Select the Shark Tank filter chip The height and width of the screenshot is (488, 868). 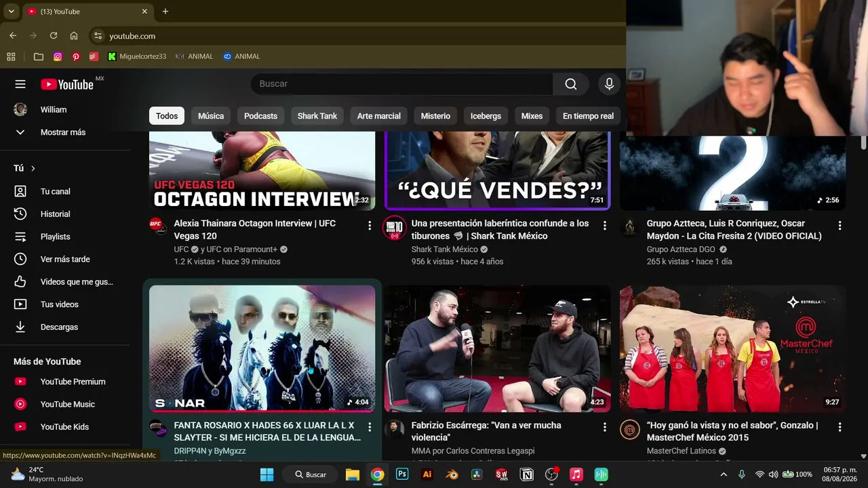[x=317, y=116]
